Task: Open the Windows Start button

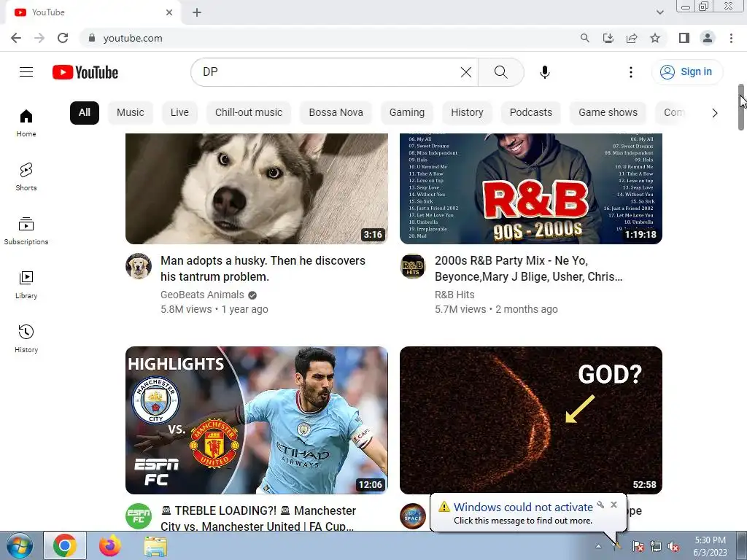Action: point(19,545)
